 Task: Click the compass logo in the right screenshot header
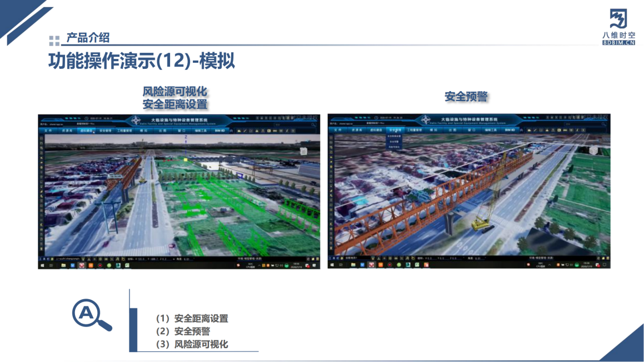coord(426,120)
